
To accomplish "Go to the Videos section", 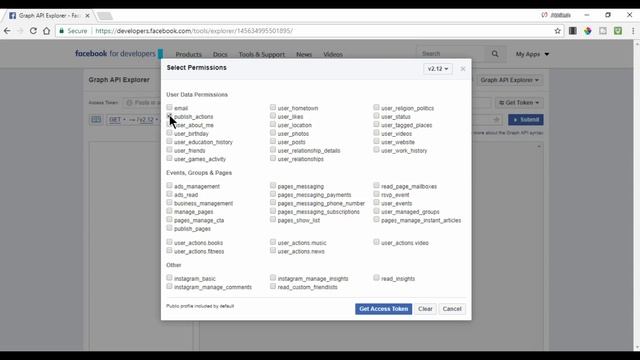I will [x=333, y=54].
